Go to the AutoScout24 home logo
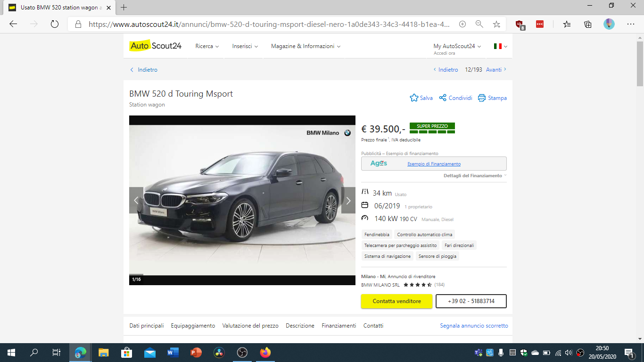 pyautogui.click(x=155, y=46)
